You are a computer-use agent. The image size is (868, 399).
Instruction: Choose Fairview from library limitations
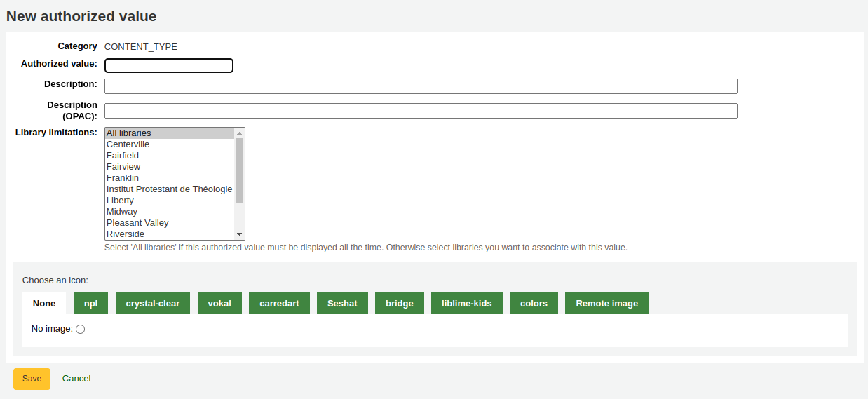point(170,167)
